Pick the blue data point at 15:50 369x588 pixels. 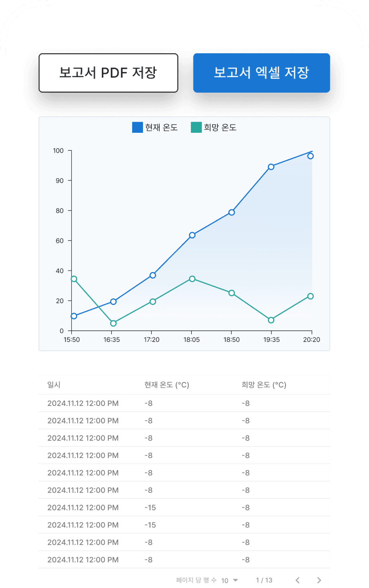click(74, 316)
